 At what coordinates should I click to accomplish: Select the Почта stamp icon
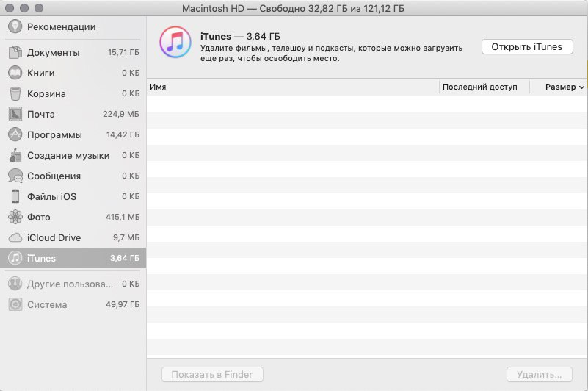pos(15,114)
